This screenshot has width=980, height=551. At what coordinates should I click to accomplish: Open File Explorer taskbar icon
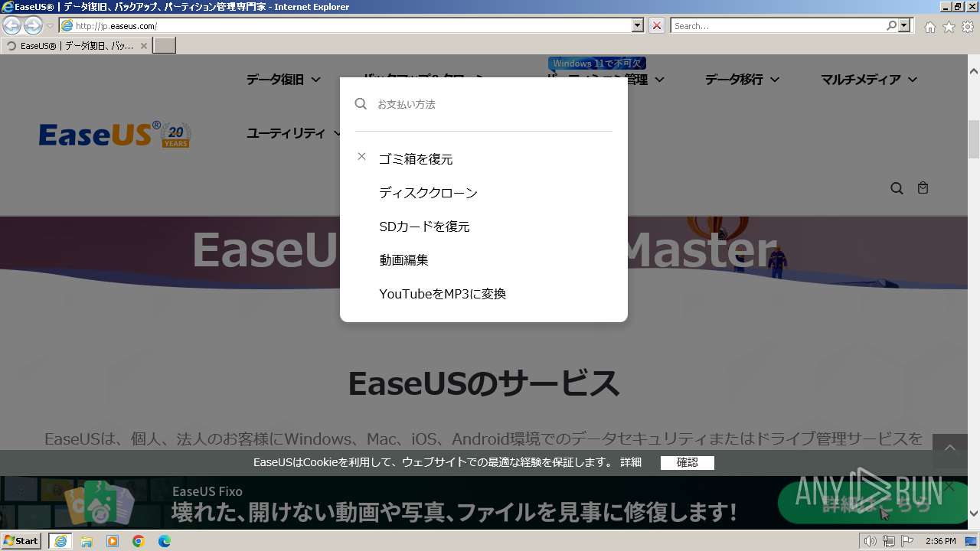[87, 541]
